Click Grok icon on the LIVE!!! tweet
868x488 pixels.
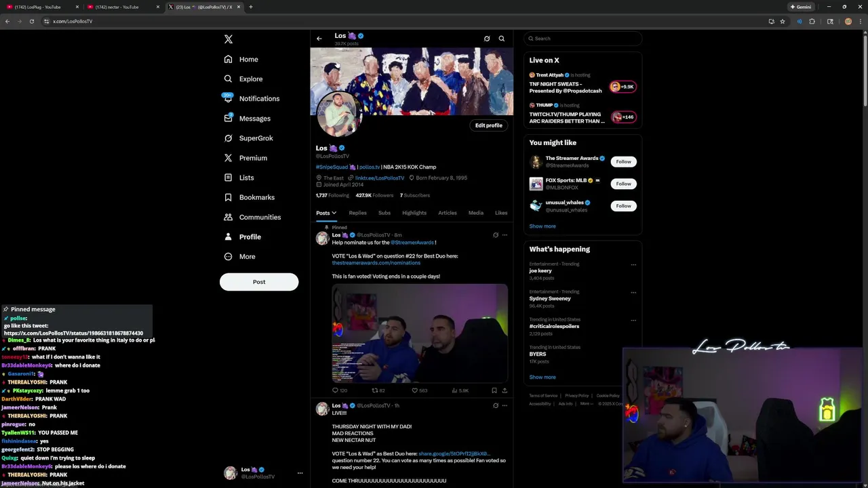click(x=496, y=405)
